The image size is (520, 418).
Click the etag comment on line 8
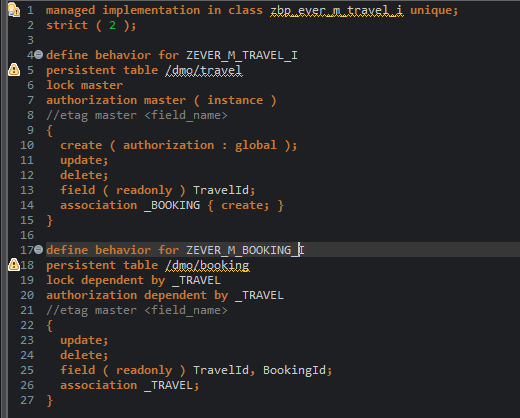[x=137, y=115]
